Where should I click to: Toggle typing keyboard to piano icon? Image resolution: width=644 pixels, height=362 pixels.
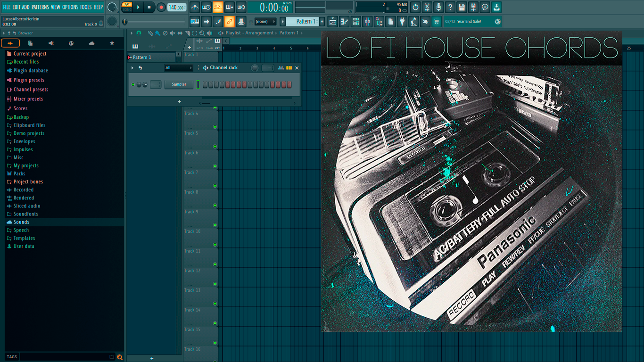[195, 21]
